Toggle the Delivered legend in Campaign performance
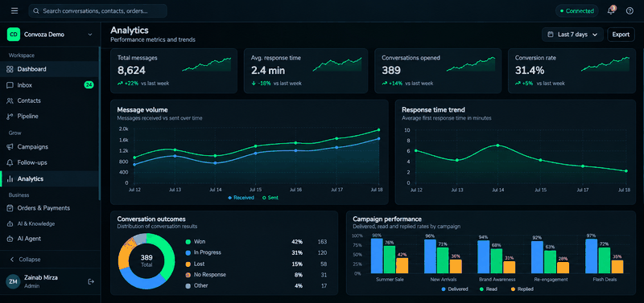 [455, 289]
